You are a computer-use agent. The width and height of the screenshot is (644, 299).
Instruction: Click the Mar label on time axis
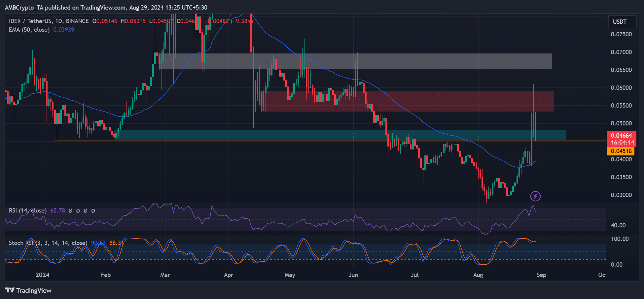point(165,275)
